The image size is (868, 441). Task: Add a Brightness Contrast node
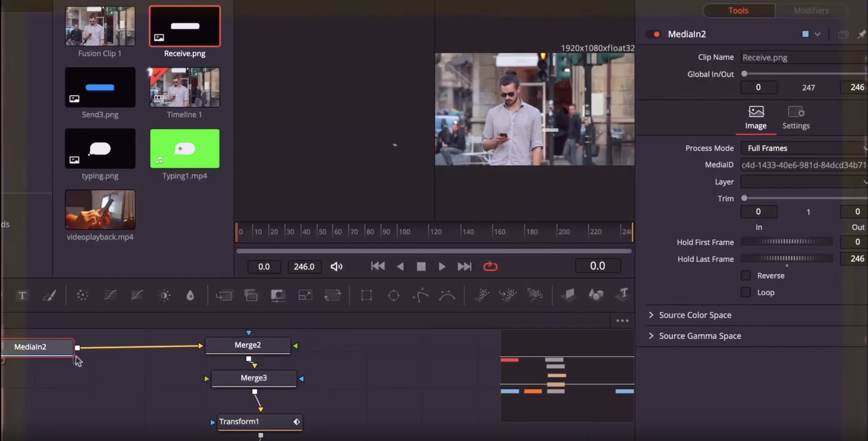click(x=164, y=295)
